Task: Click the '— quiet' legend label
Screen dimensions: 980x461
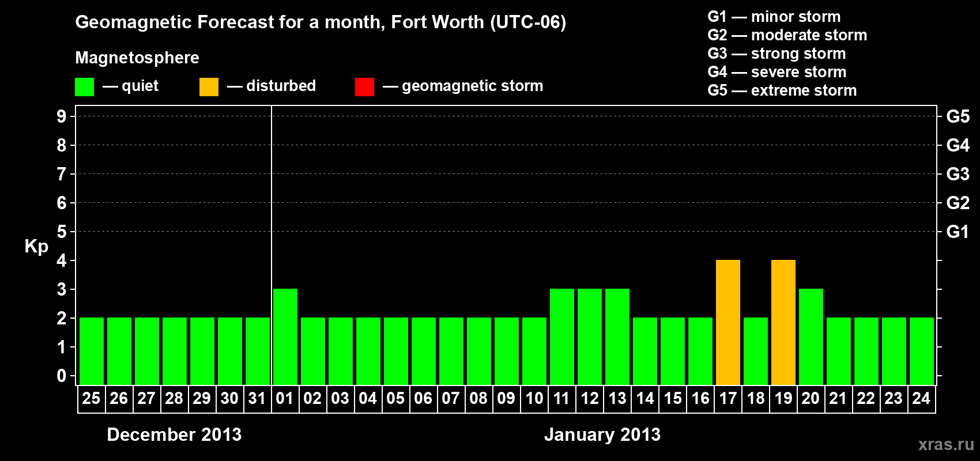Action: coord(130,86)
